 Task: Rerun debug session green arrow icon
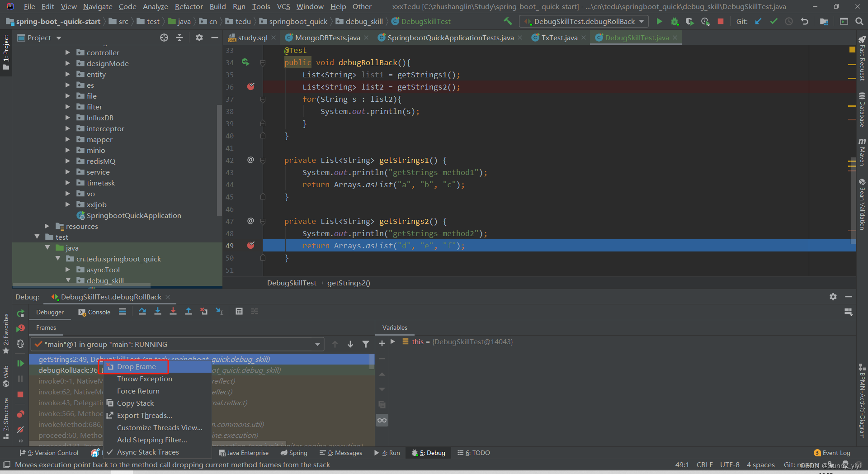tap(20, 313)
